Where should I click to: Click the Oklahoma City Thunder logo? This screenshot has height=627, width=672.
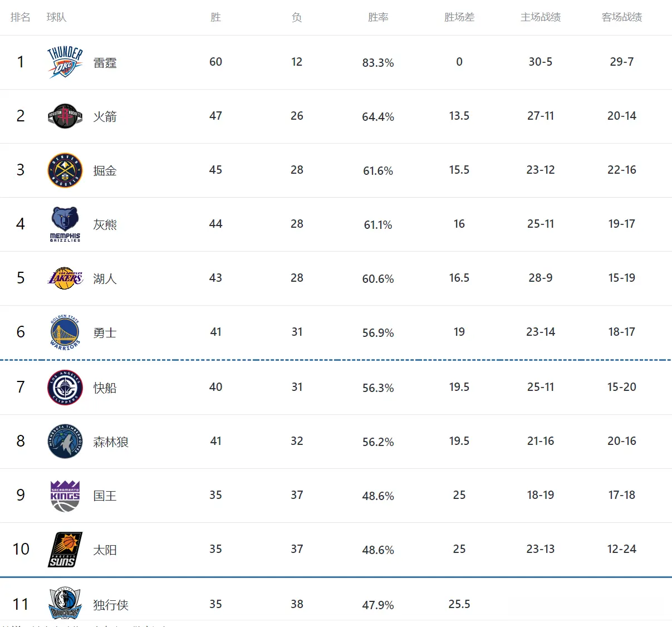coord(65,62)
